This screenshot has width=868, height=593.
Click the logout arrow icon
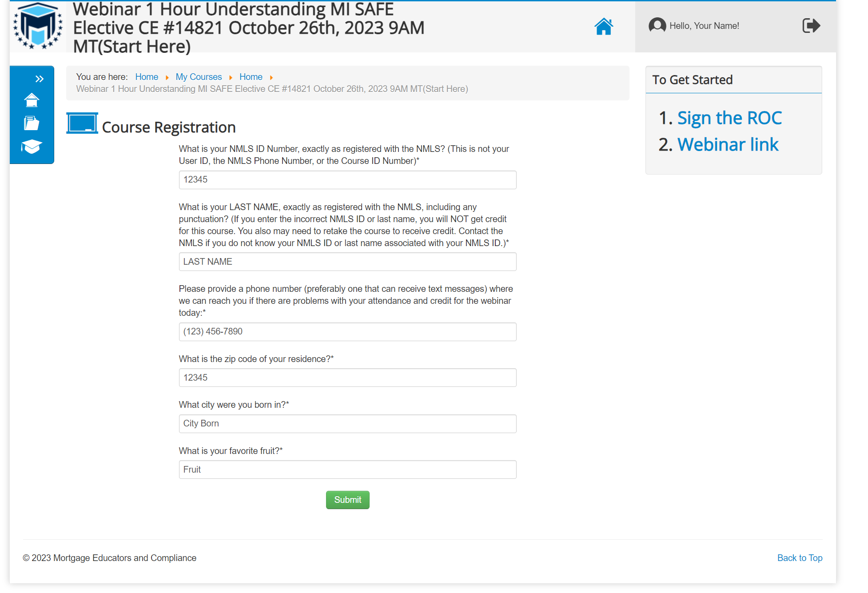(x=811, y=26)
